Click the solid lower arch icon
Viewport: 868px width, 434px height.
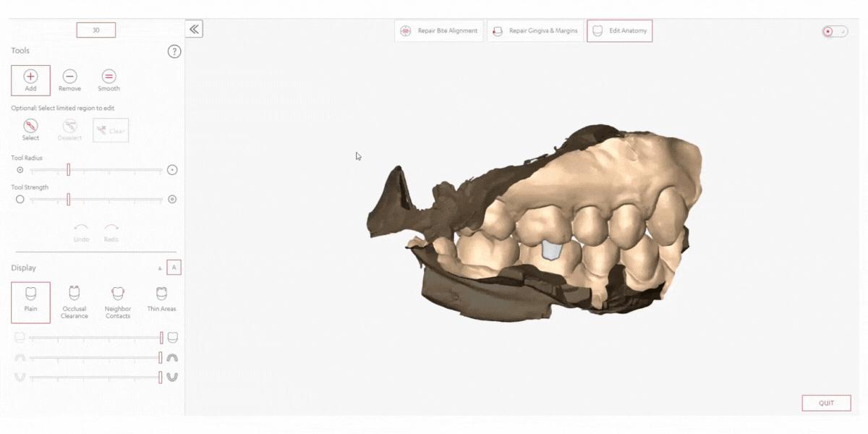pos(173,377)
